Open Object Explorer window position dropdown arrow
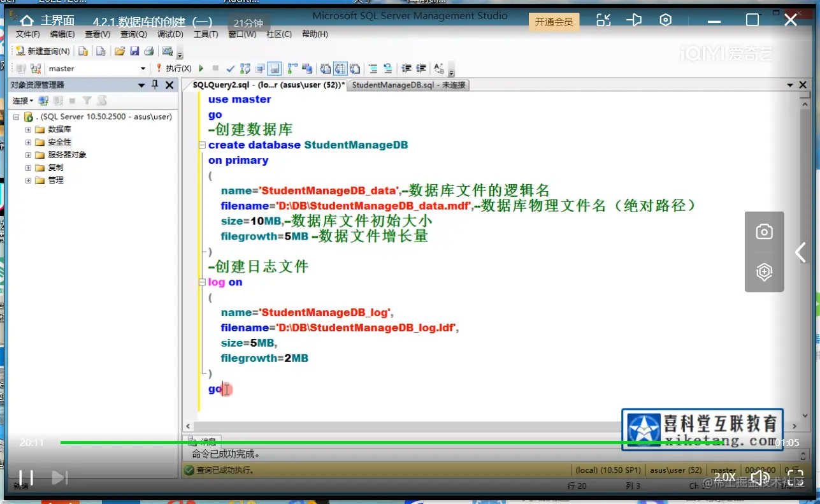820x504 pixels. (x=141, y=85)
